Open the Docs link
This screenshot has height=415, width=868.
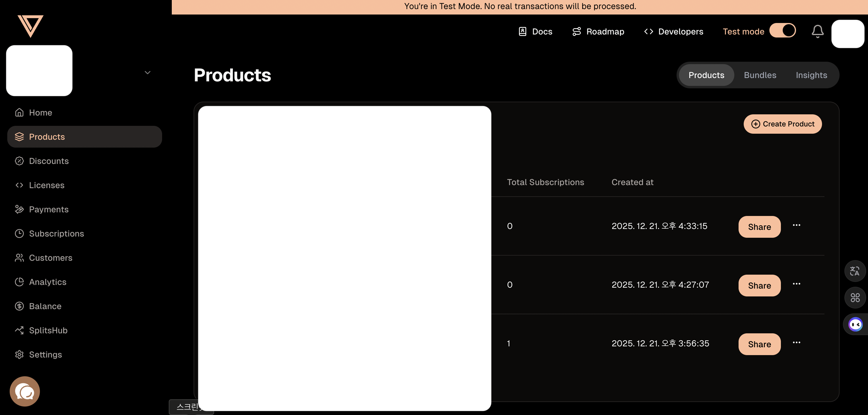(535, 32)
